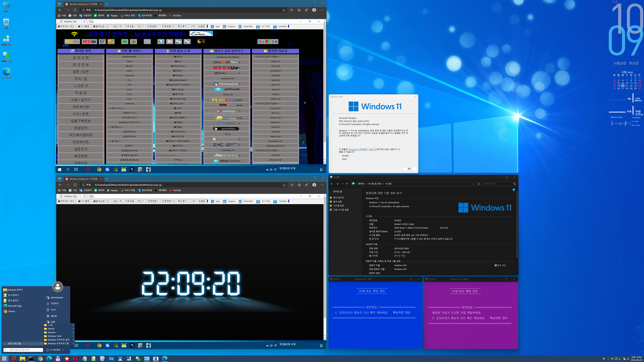This screenshot has height=362, width=644.
Task: Open the blue question mark help icon
Action: click(x=161, y=41)
